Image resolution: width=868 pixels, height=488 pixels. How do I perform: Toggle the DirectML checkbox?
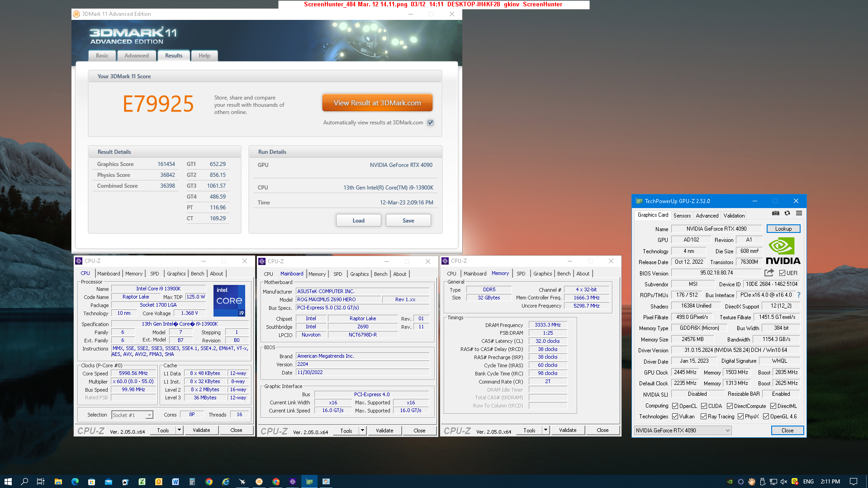[x=773, y=406]
